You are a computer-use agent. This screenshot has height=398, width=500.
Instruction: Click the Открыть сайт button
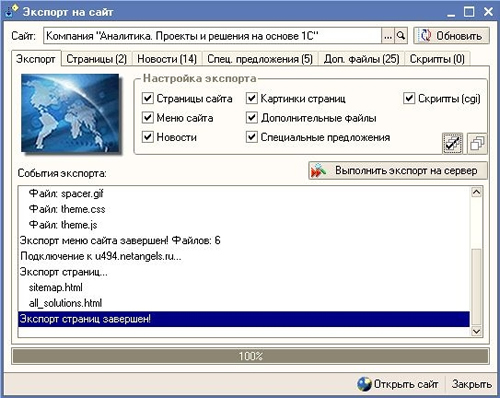[397, 384]
